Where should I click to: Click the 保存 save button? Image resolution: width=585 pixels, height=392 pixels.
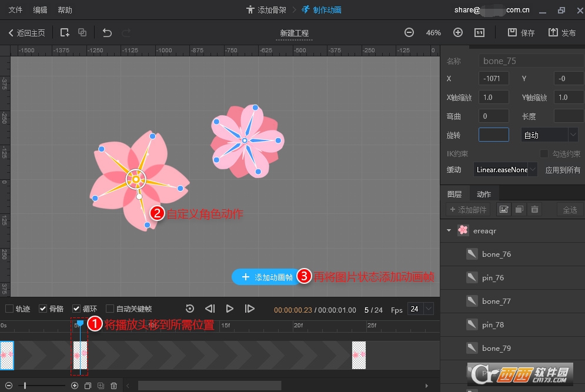[522, 33]
